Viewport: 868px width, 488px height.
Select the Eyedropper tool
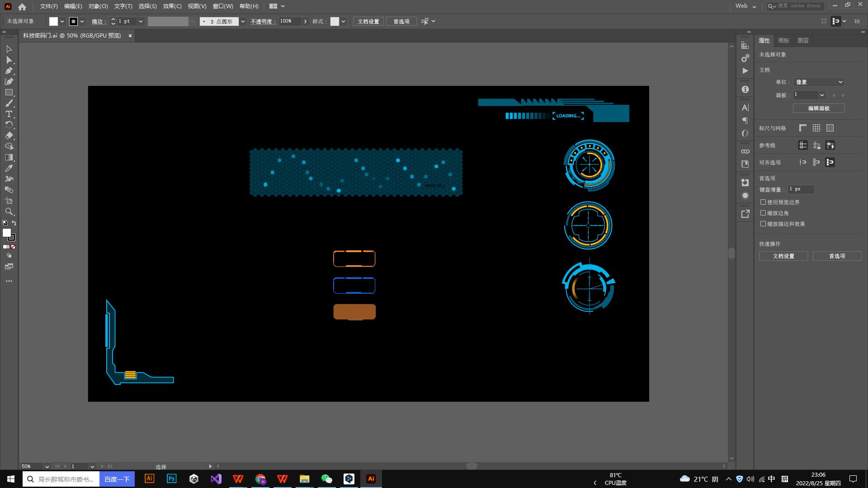pos(9,168)
